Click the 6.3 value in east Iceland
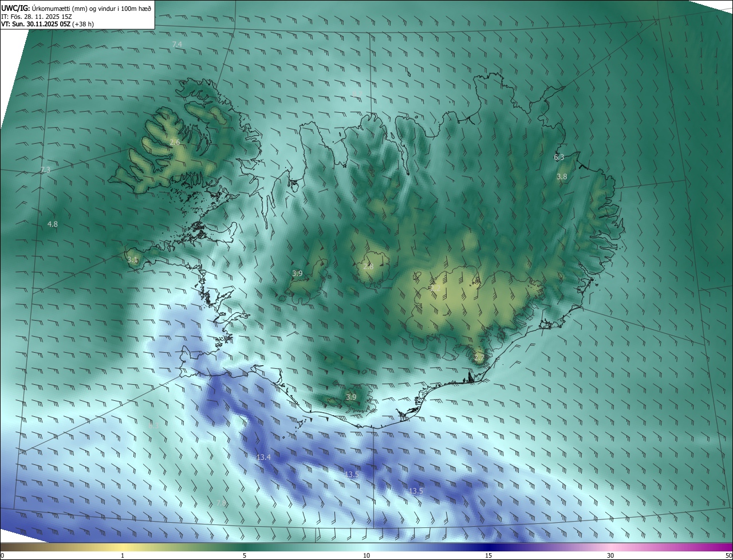Screen dimensions: 733x560 click(x=559, y=157)
